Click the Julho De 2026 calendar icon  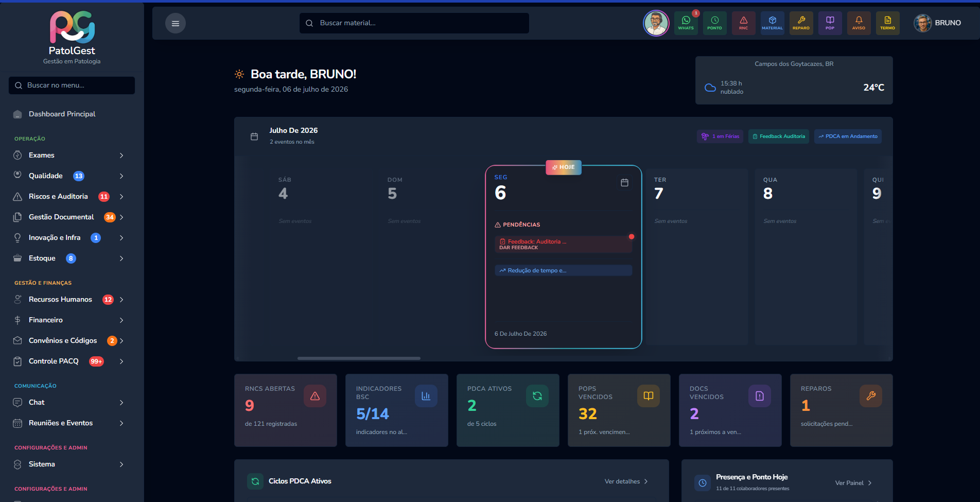254,136
